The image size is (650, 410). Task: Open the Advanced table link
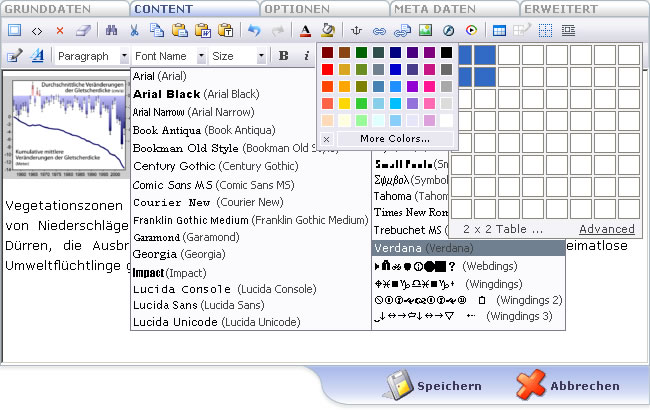[607, 229]
